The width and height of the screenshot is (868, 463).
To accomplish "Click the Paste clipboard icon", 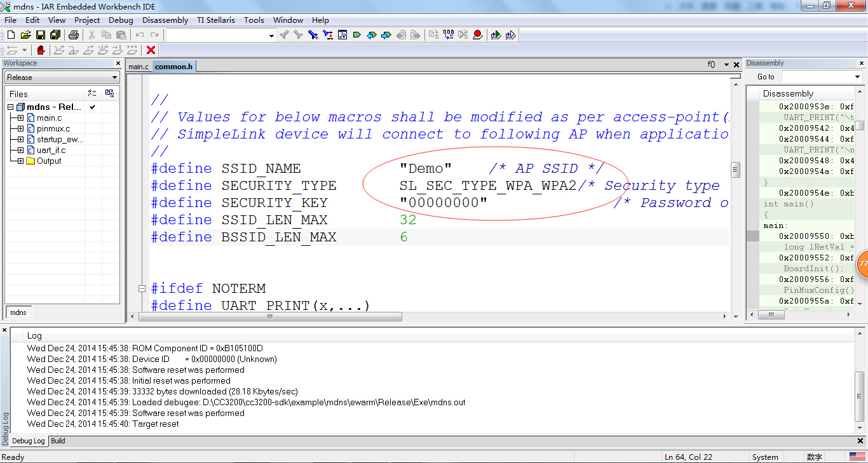I will tap(121, 35).
